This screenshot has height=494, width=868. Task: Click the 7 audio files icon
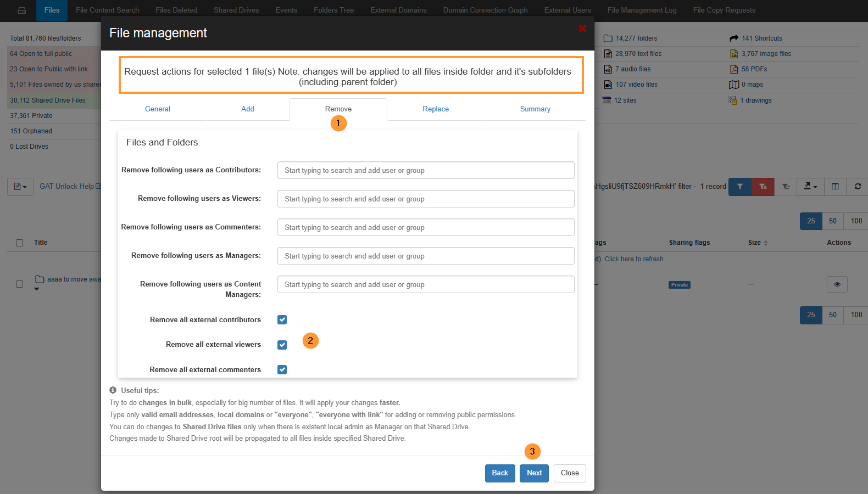coord(608,69)
